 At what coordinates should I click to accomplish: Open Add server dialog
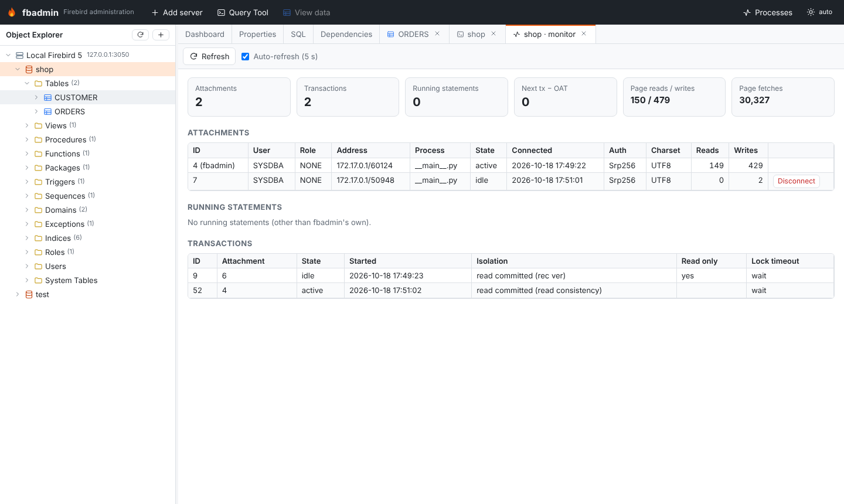(177, 12)
